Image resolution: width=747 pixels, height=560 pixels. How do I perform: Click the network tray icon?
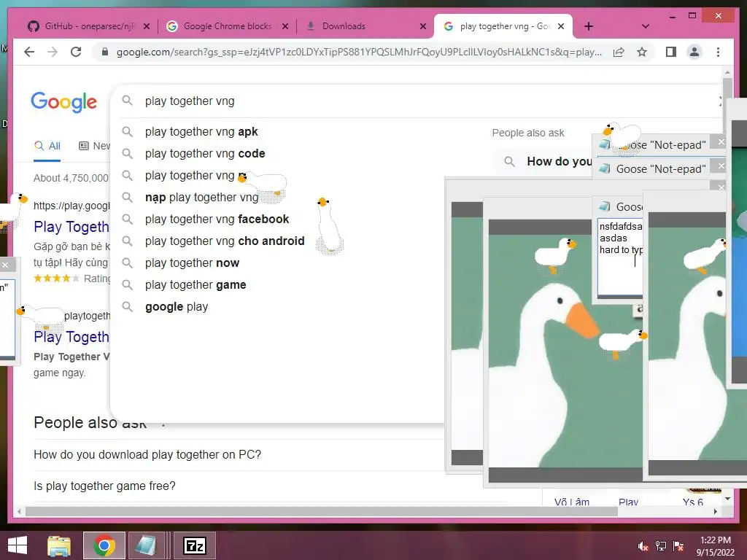click(660, 546)
